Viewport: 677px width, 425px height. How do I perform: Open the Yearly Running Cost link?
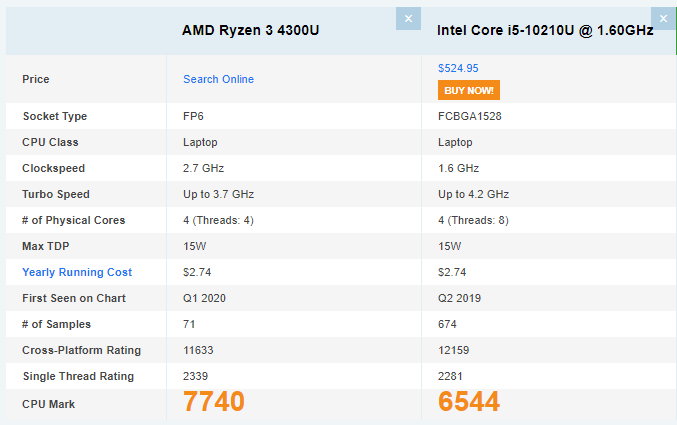click(x=77, y=272)
